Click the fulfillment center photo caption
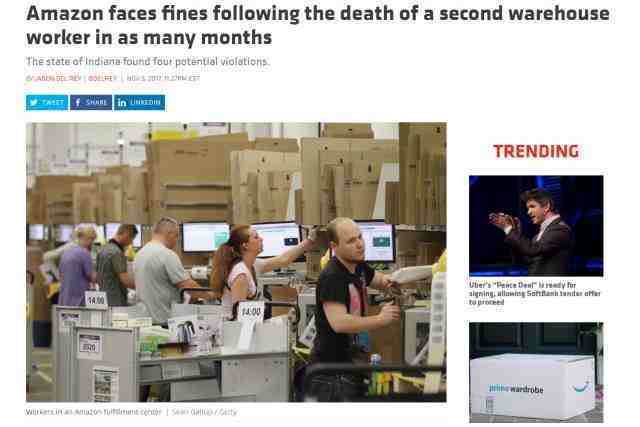The width and height of the screenshot is (640, 427). pos(94,412)
